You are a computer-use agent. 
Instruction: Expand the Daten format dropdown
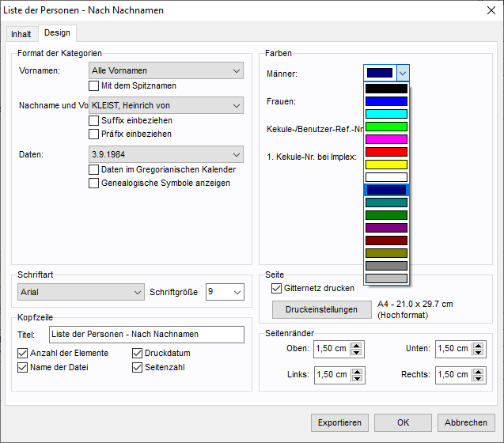tap(166, 154)
